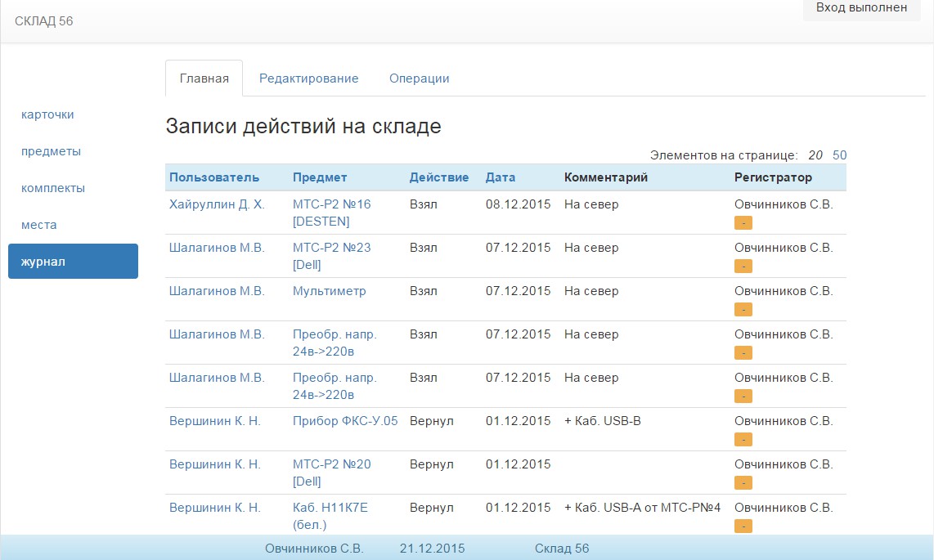Click the orange minus button in the Прибор ФКС-У.05 row
Screen dimensions: 934x560
(x=743, y=440)
